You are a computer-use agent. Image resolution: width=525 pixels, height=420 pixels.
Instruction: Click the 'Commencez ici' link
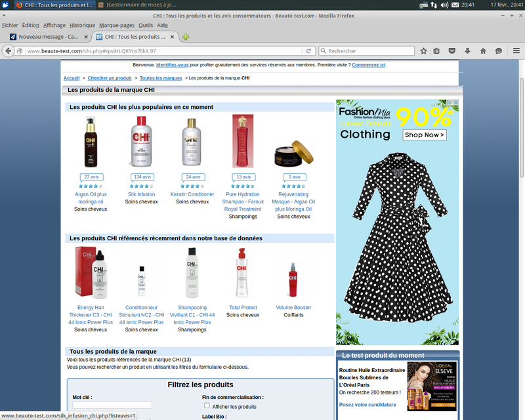point(368,65)
